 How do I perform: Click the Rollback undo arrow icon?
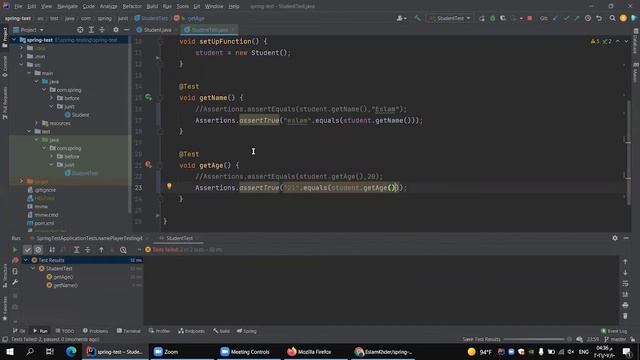coord(599,18)
